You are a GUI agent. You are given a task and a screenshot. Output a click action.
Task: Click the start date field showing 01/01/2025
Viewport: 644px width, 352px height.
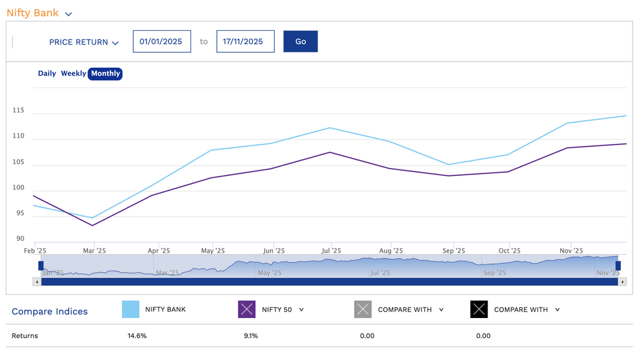point(162,41)
